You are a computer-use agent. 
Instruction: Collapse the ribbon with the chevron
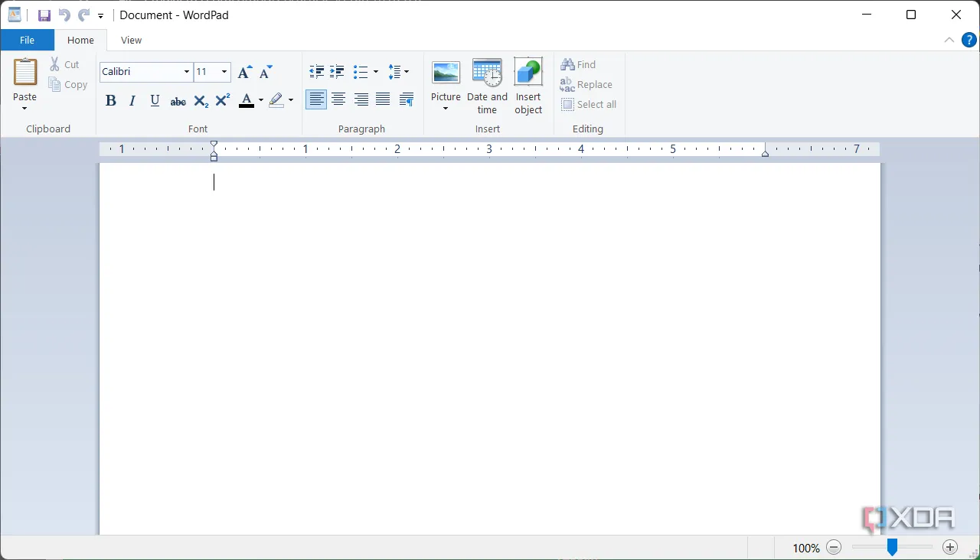click(x=949, y=41)
